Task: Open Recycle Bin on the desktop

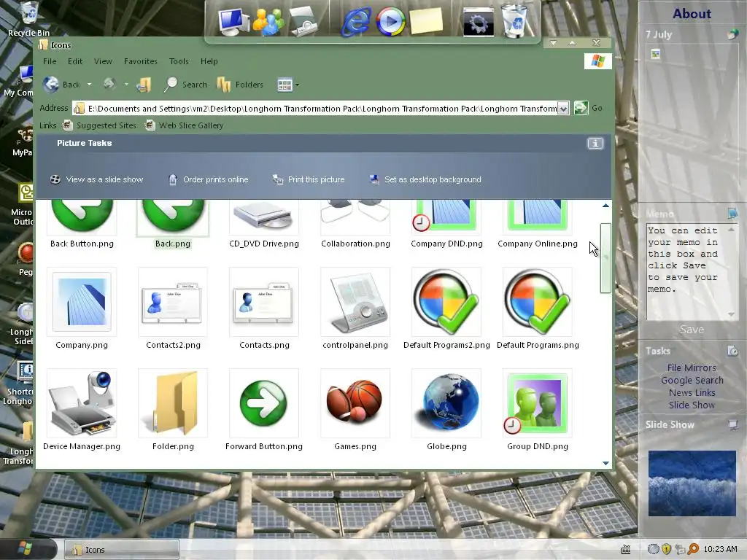Action: pyautogui.click(x=28, y=19)
